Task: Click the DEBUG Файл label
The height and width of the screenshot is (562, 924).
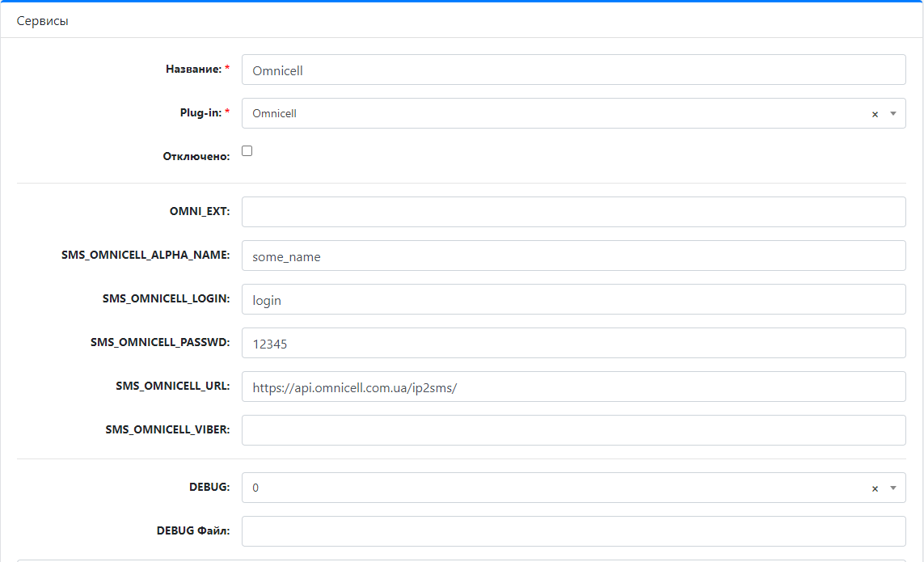Action: 193,530
